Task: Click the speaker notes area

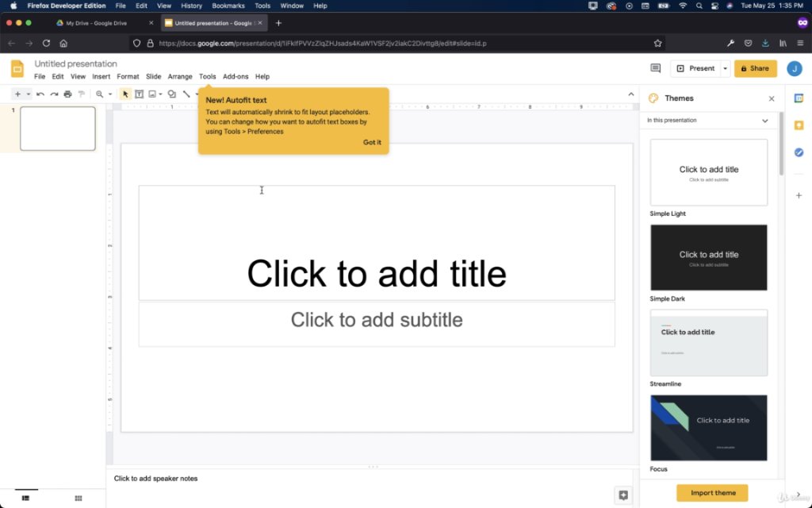Action: pos(370,479)
